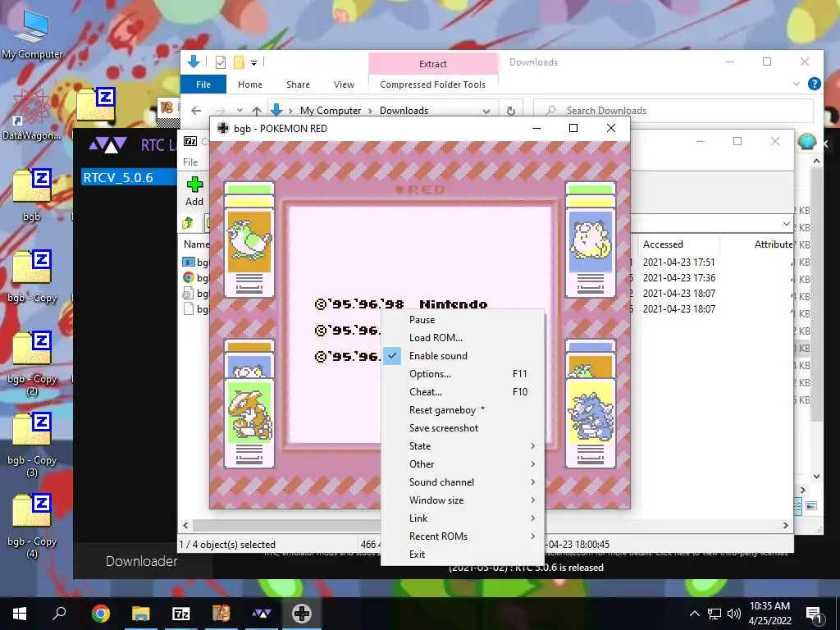The image size is (840, 630).
Task: Switch to 7-Zip in the taskbar
Action: pyautogui.click(x=180, y=614)
